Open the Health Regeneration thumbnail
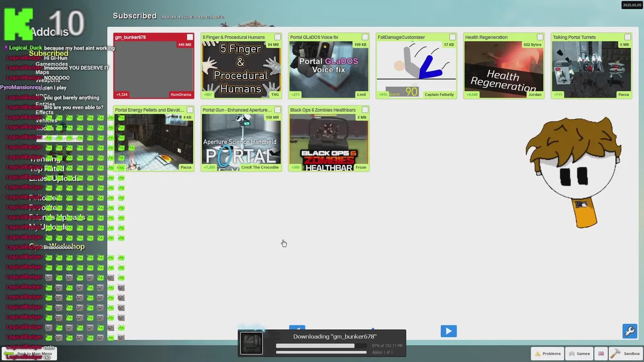This screenshot has height=362, width=644. click(504, 69)
